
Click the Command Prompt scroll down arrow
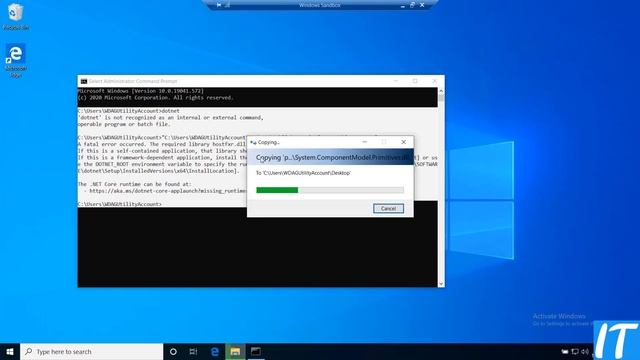441,284
